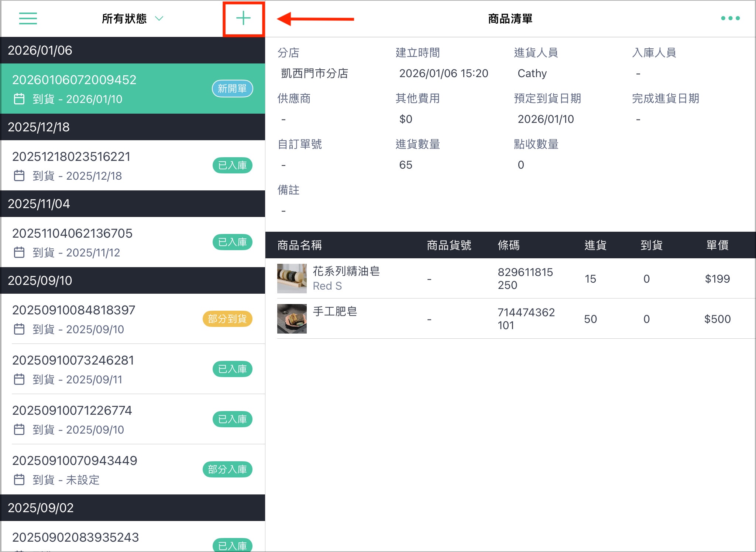Expand the 所有狀態 status filter dropdown

click(132, 18)
